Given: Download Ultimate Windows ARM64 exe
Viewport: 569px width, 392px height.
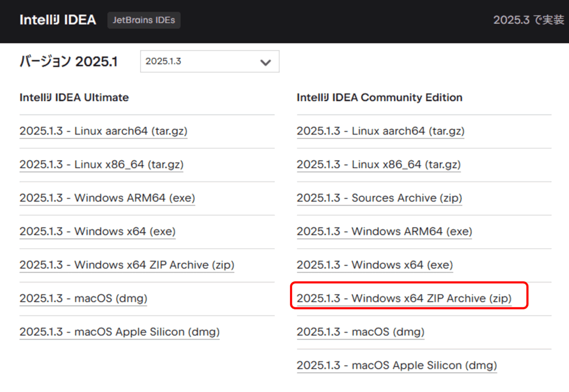Looking at the screenshot, I should point(107,198).
